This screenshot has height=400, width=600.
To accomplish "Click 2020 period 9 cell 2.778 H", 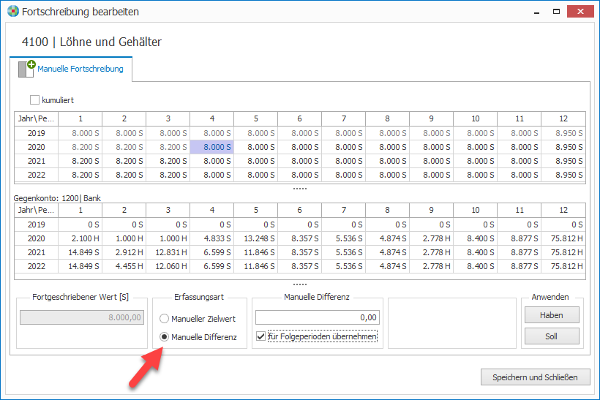I will (431, 238).
